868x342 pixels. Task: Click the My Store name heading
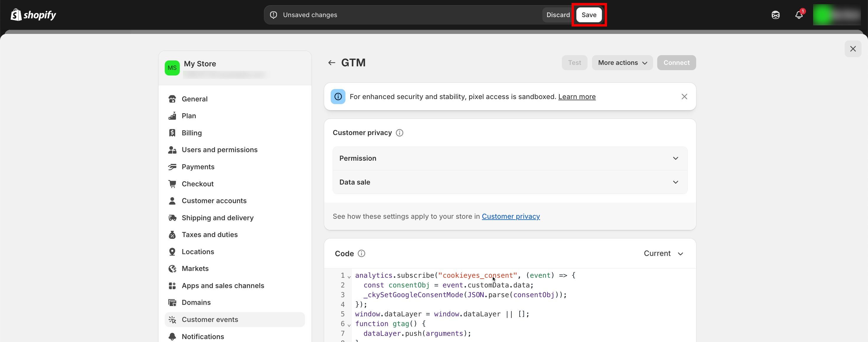coord(200,64)
